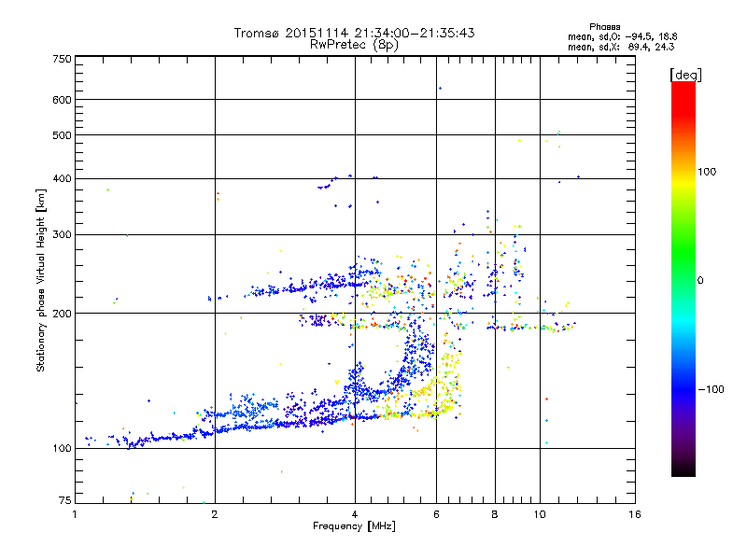Click the '[deg]' colorbar unit label
Image resolution: width=747 pixels, height=560 pixels.
685,75
